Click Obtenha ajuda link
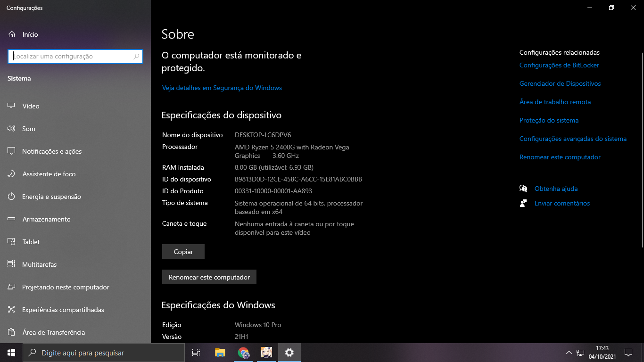 (556, 189)
